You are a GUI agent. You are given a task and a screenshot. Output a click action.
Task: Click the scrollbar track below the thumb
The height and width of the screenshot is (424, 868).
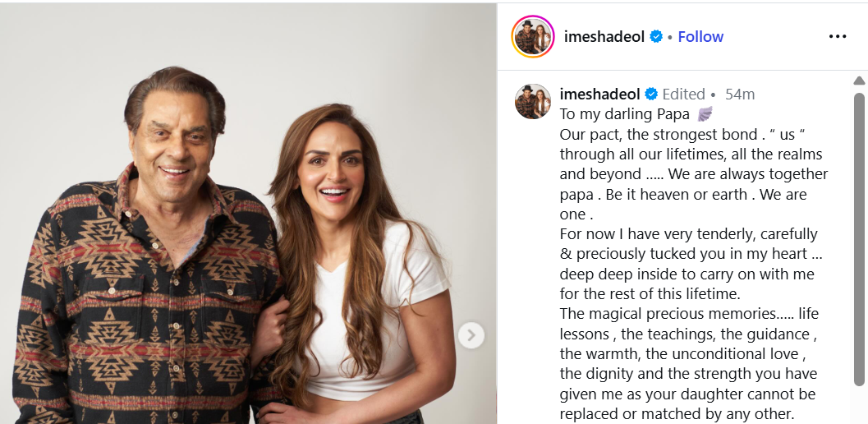(x=859, y=404)
